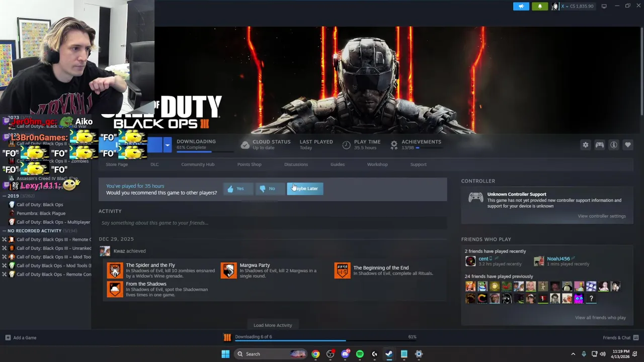
Task: Open Friends & Chat
Action: coord(620,338)
